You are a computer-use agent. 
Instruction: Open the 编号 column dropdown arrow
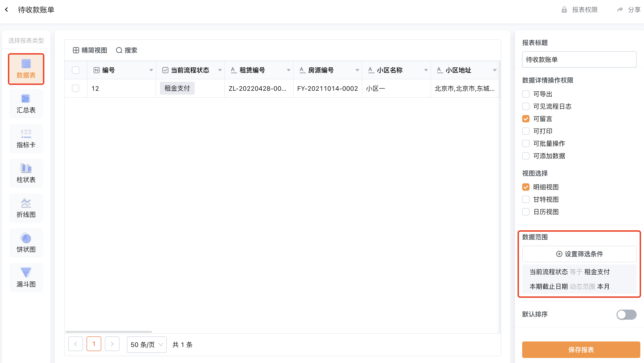pos(151,70)
